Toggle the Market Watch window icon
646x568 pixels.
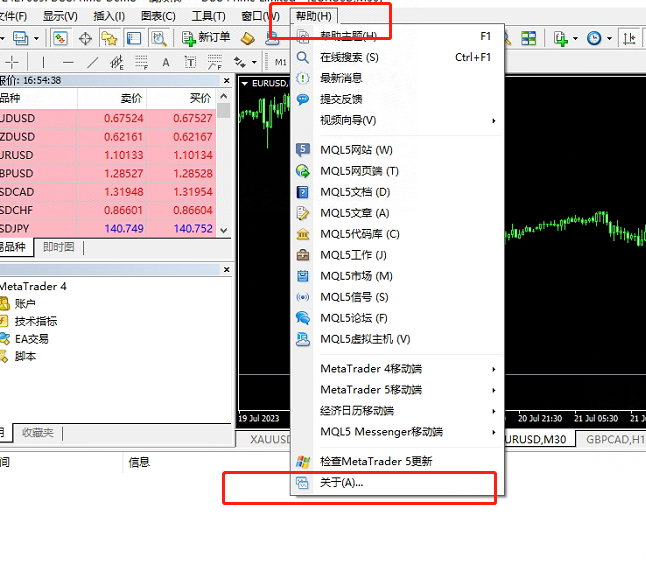pos(61,38)
